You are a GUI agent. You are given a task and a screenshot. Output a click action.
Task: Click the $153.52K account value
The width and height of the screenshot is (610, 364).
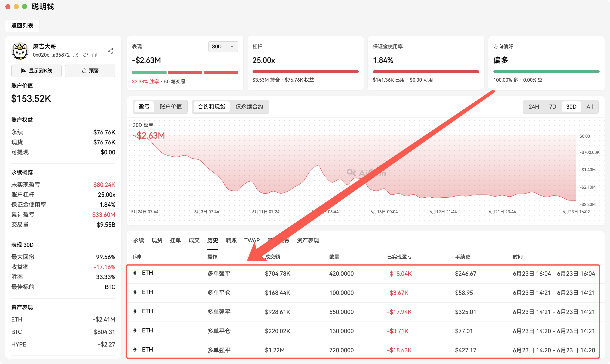click(x=31, y=99)
